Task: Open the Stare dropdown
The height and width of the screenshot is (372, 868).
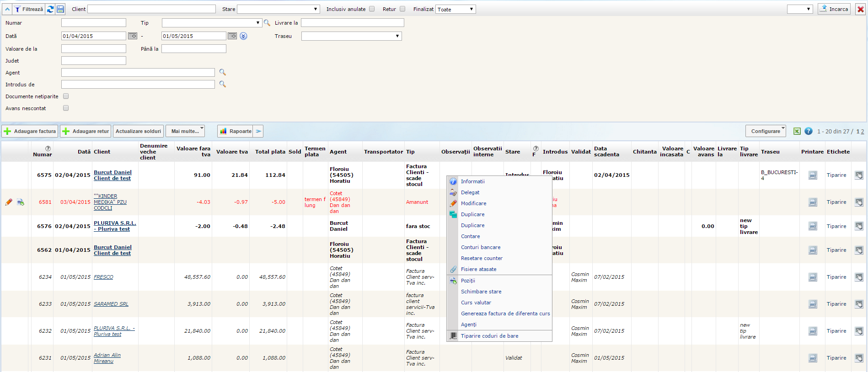Action: coord(278,9)
